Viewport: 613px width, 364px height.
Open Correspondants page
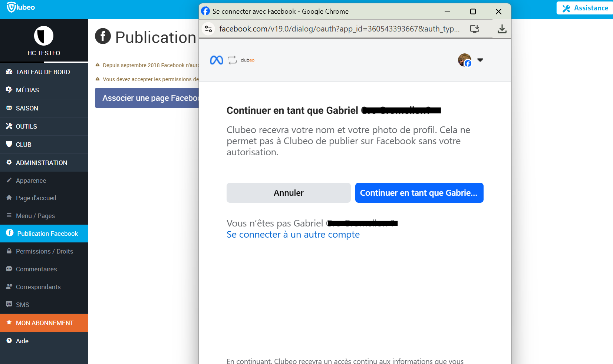(44, 287)
